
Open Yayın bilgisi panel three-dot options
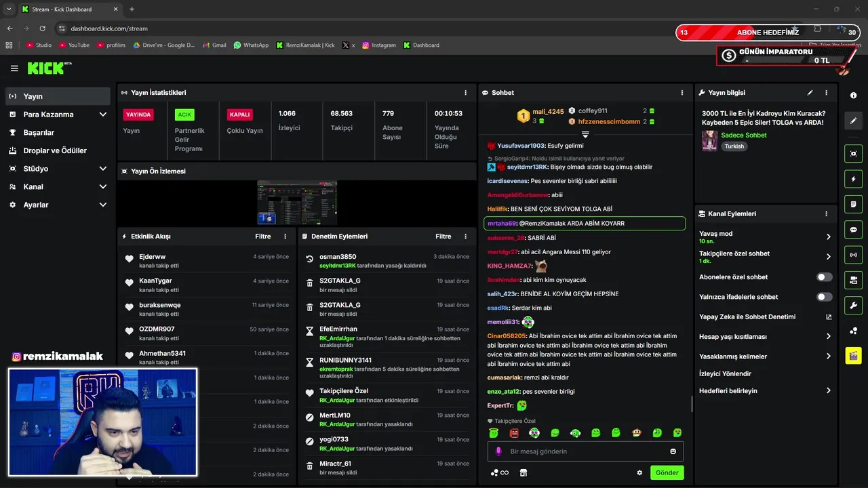(826, 93)
